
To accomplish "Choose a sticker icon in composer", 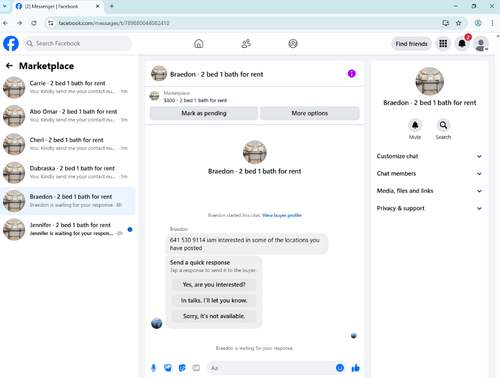I will tap(182, 368).
